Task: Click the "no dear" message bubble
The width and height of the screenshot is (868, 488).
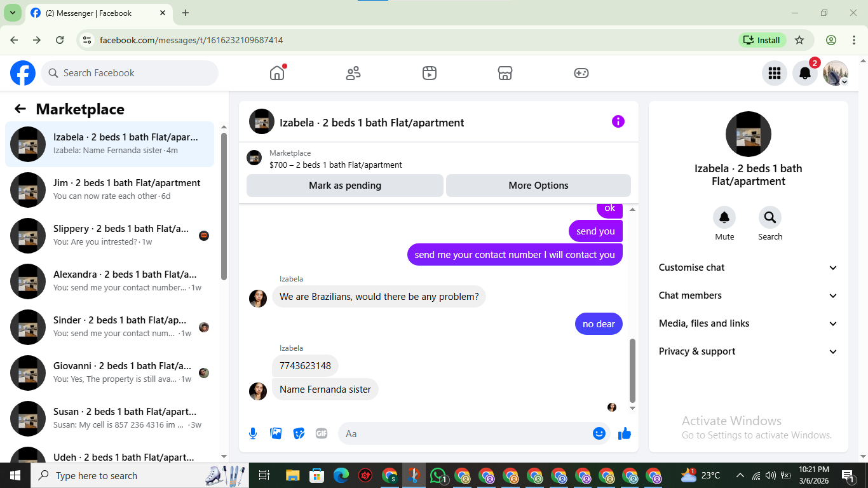Action: (x=599, y=324)
